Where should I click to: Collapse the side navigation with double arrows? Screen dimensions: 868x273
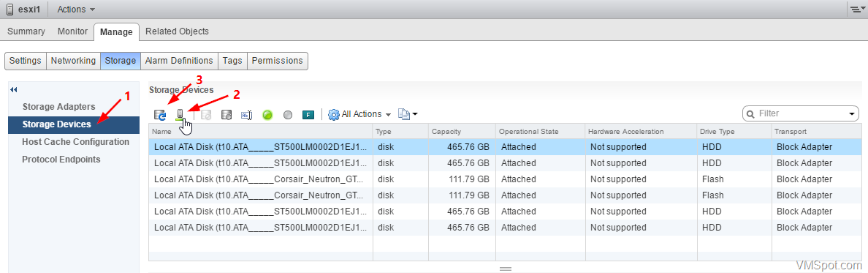click(14, 89)
